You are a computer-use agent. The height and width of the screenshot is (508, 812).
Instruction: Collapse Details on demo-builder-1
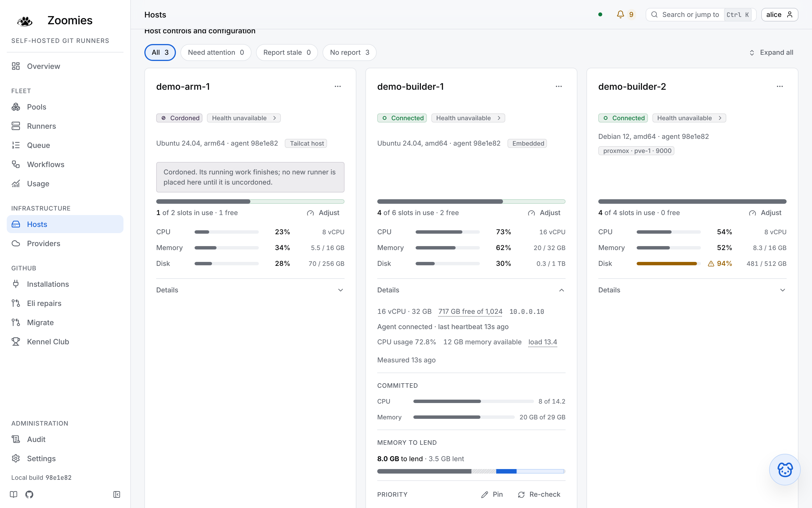[x=471, y=290]
